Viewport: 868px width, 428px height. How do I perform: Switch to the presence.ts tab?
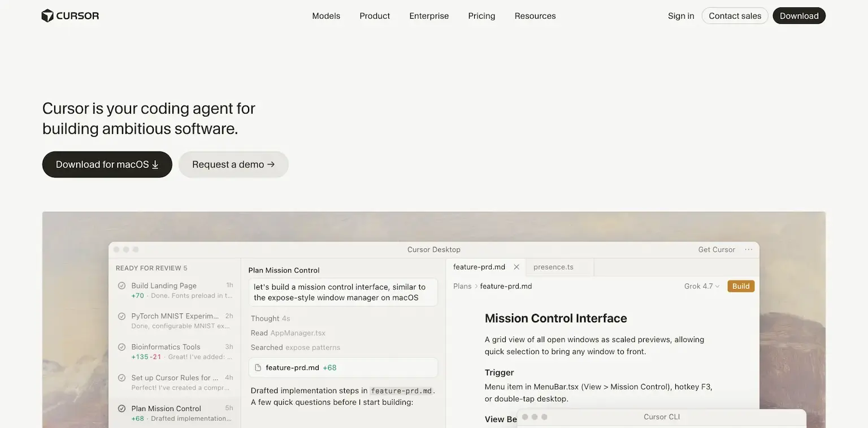[553, 267]
